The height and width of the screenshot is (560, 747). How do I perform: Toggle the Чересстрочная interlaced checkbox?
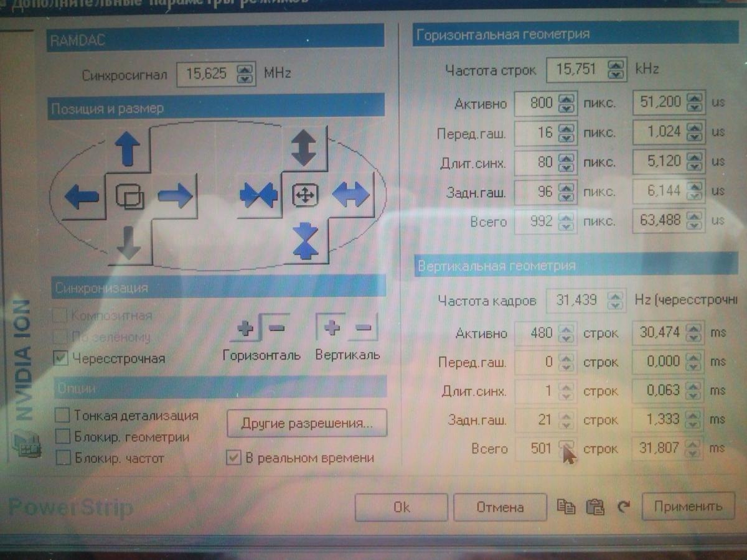click(x=61, y=358)
